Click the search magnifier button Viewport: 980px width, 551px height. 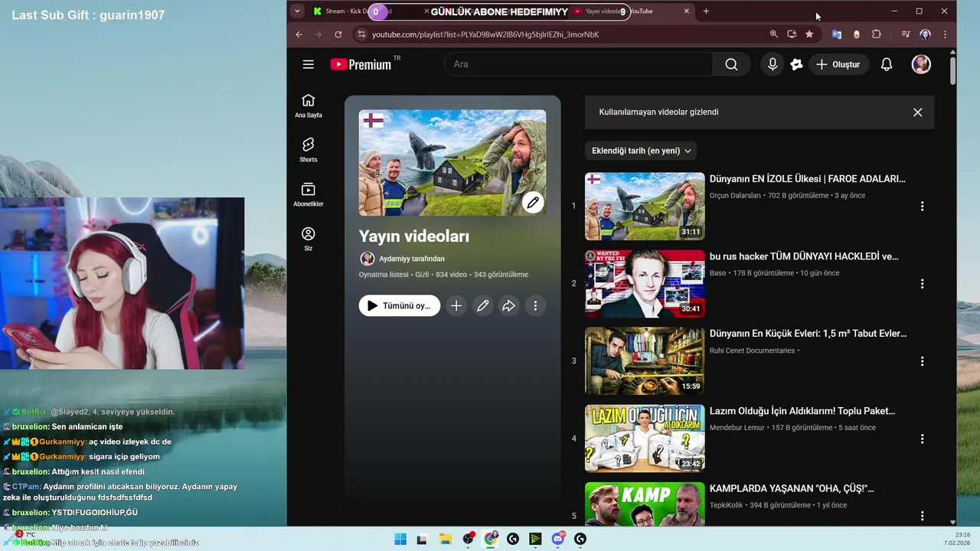coord(731,64)
